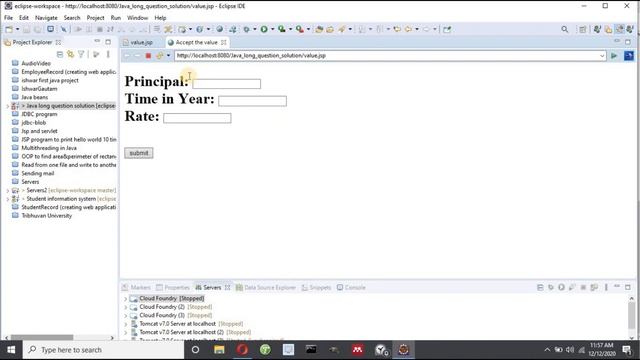
Task: Open File Explorer from taskbar
Action: (x=219, y=350)
